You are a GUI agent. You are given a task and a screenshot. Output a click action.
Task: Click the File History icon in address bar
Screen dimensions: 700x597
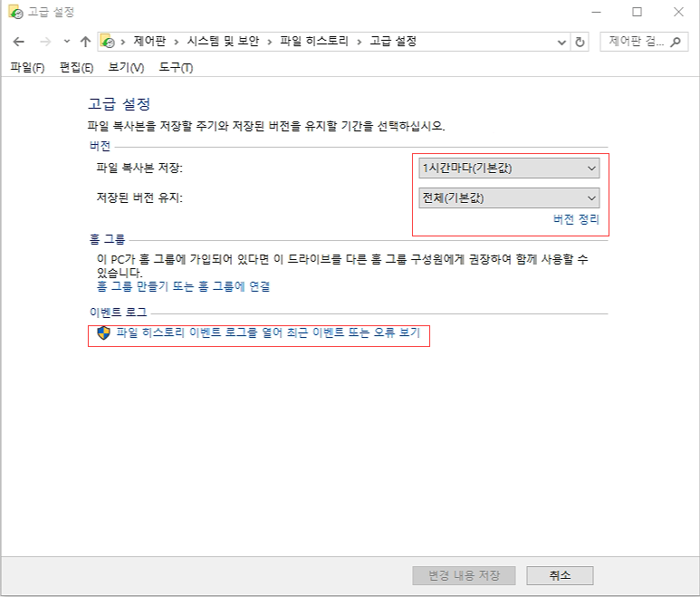click(108, 42)
